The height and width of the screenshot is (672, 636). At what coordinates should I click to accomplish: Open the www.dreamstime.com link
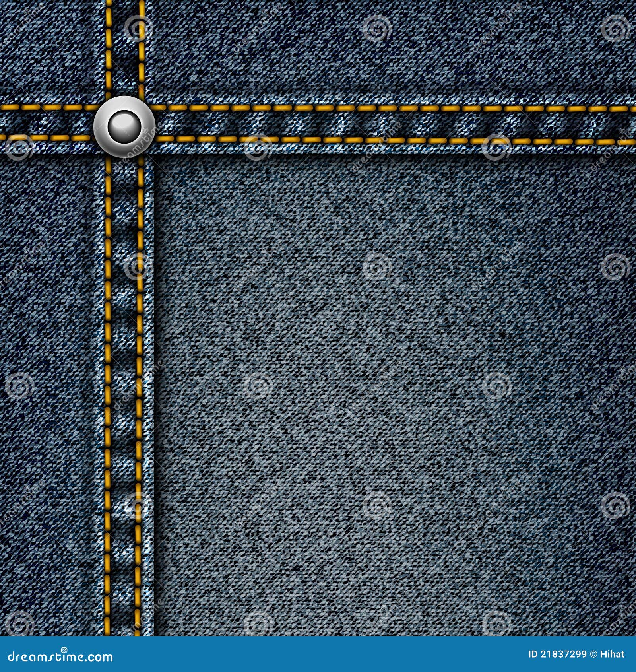tap(60, 656)
